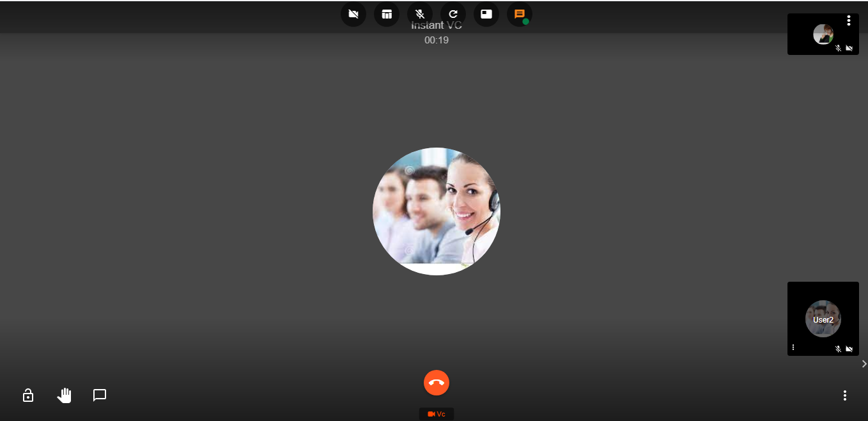The width and height of the screenshot is (868, 421).
Task: Click the Vc recording label below hang-up
Action: [x=437, y=414]
